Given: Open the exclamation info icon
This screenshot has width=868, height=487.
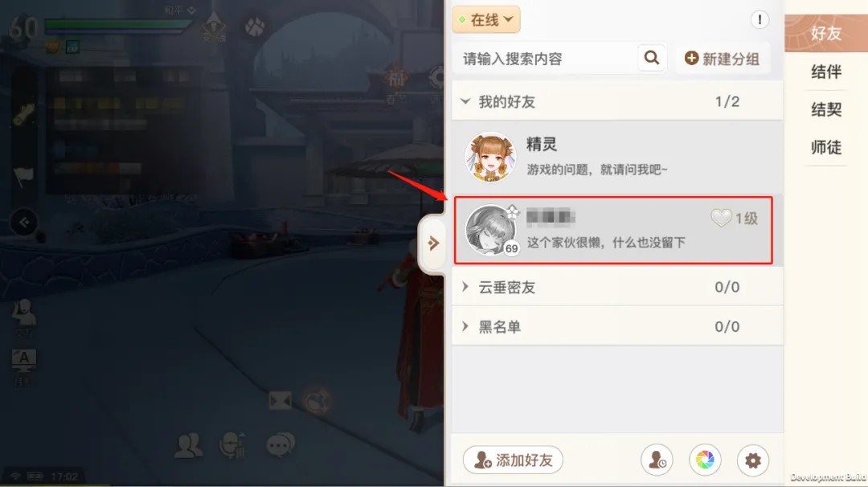Looking at the screenshot, I should pos(759,20).
